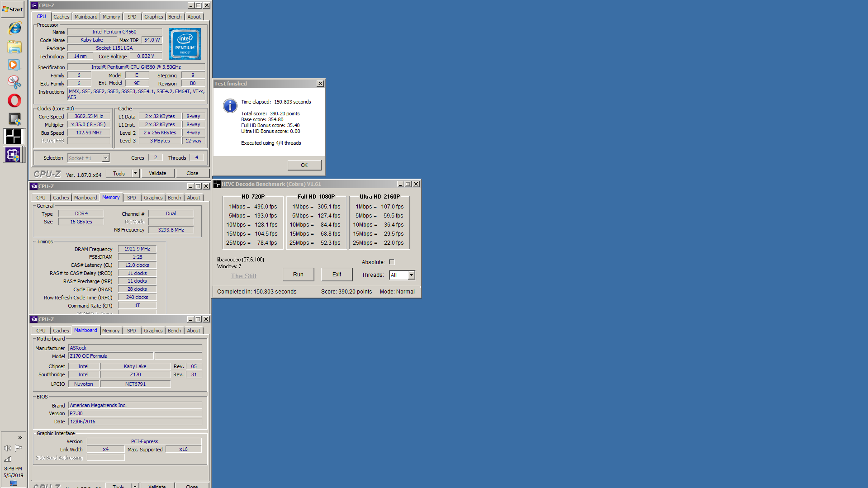Click the blue info icon in Test finished dialog
868x488 pixels.
[230, 106]
